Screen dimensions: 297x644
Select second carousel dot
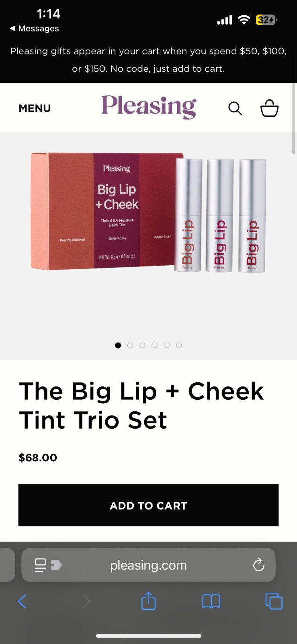click(130, 345)
